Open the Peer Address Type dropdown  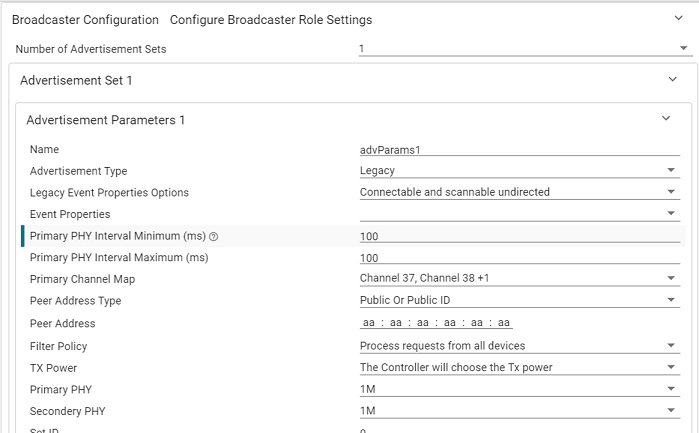(x=518, y=300)
